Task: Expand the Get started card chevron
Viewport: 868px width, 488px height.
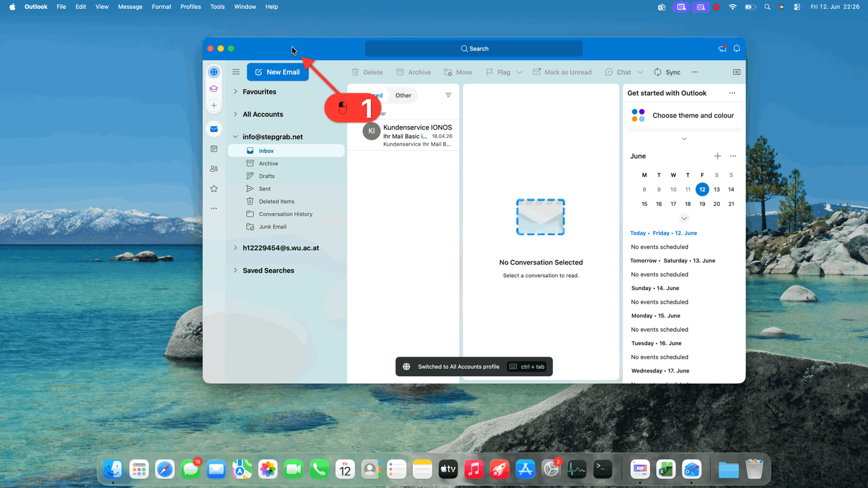Action: point(684,139)
